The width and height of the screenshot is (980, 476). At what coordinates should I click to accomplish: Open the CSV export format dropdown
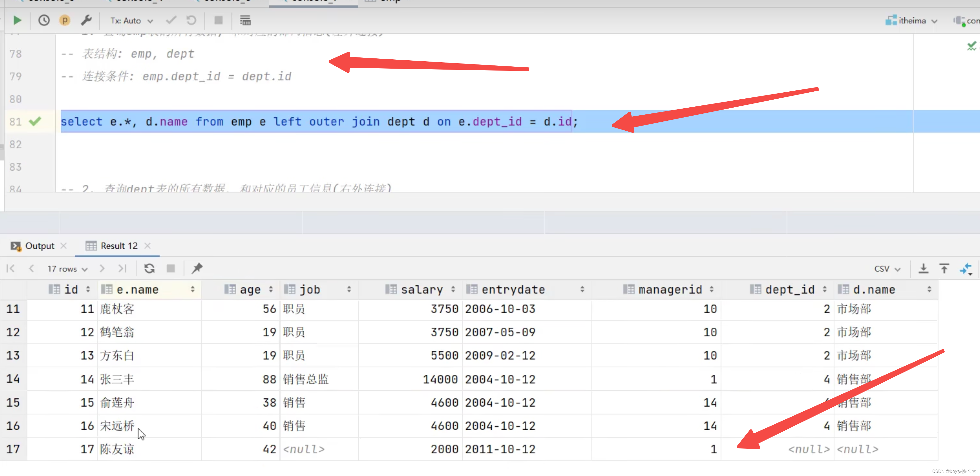point(888,269)
